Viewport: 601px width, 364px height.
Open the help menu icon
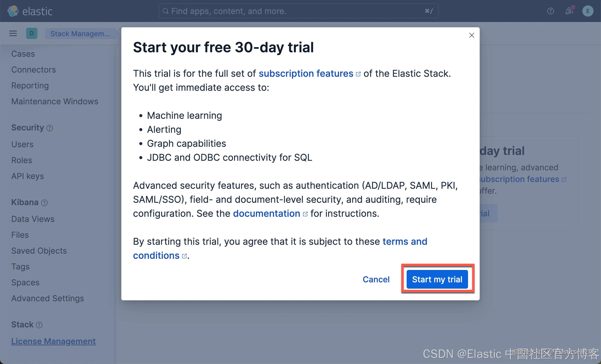pyautogui.click(x=551, y=11)
